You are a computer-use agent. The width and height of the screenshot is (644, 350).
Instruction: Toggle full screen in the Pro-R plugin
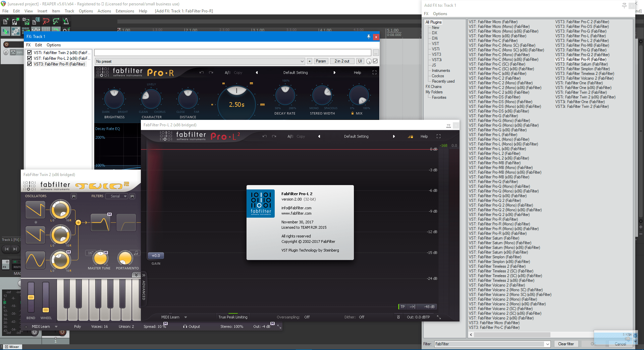pyautogui.click(x=374, y=73)
